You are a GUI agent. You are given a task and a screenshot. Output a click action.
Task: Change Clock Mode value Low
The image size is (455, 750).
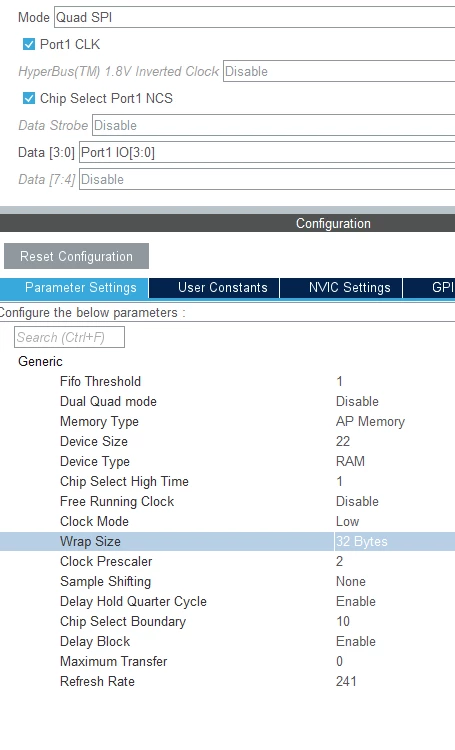click(x=347, y=521)
